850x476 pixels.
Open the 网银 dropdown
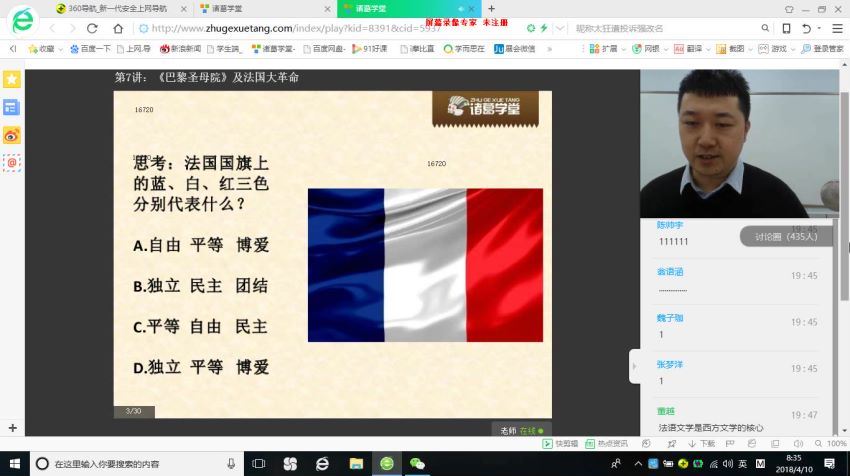650,49
